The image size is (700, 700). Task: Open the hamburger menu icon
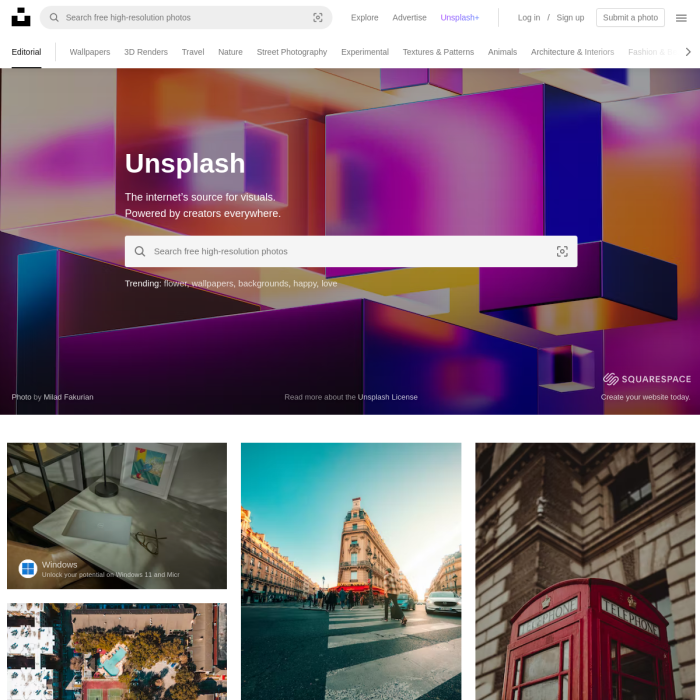(681, 18)
